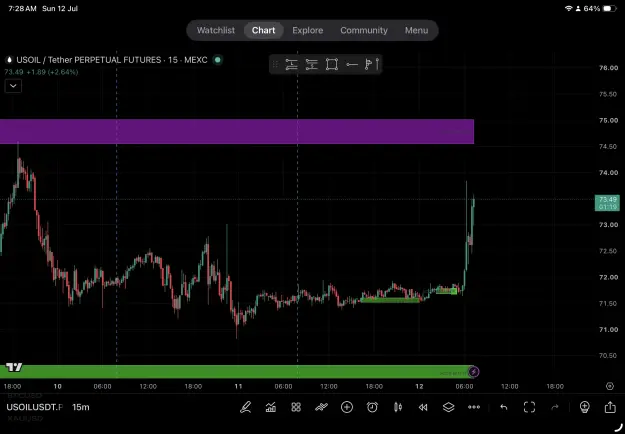The width and height of the screenshot is (625, 434).
Task: Tap the date 12 label on time axis
Action: pyautogui.click(x=419, y=386)
